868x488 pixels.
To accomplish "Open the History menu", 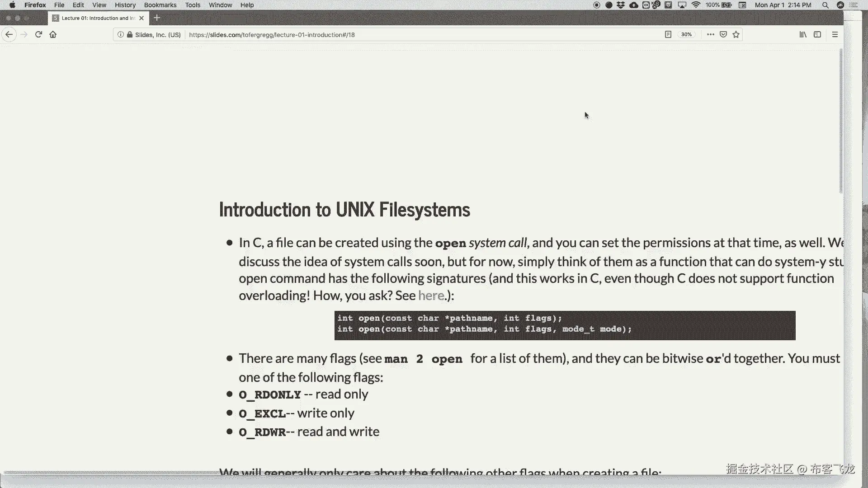I will point(125,5).
